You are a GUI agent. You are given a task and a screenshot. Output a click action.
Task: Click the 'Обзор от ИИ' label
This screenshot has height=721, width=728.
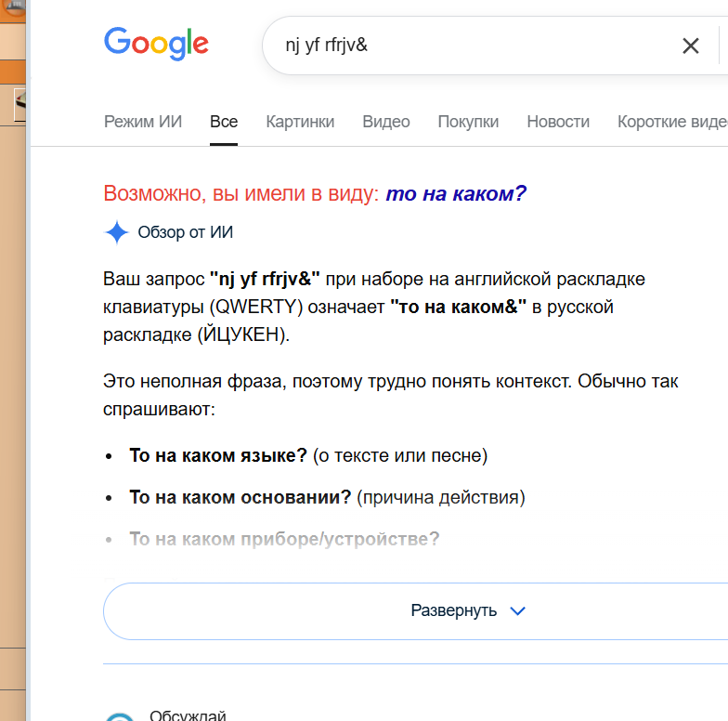(x=186, y=232)
